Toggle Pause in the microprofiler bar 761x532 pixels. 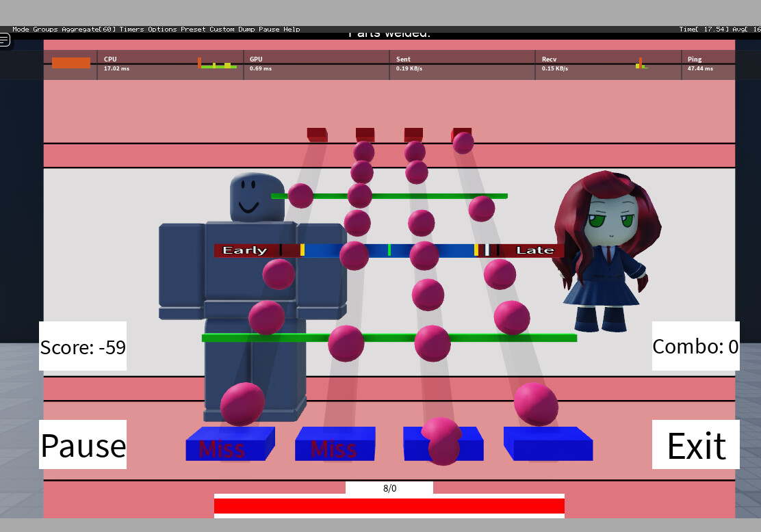[x=269, y=29]
